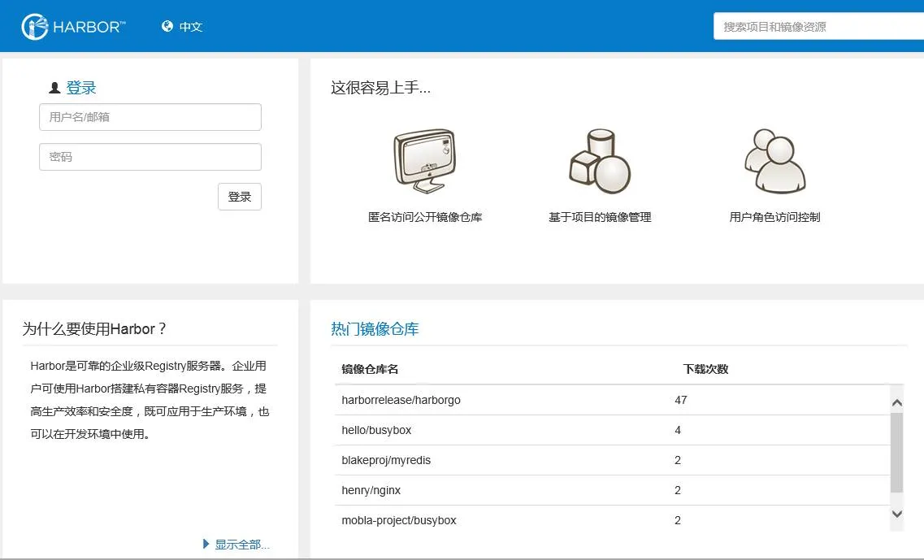Click the 匿名访问公开镜像仓库 caption
Viewport: 924px width, 560px height.
[x=425, y=217]
